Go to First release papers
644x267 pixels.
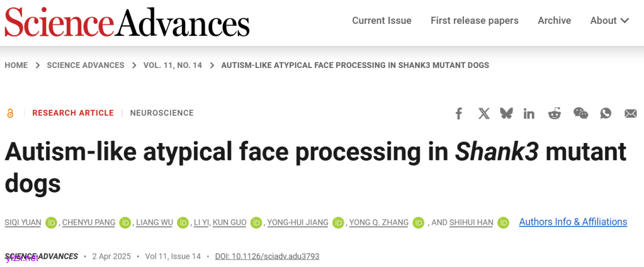click(475, 21)
